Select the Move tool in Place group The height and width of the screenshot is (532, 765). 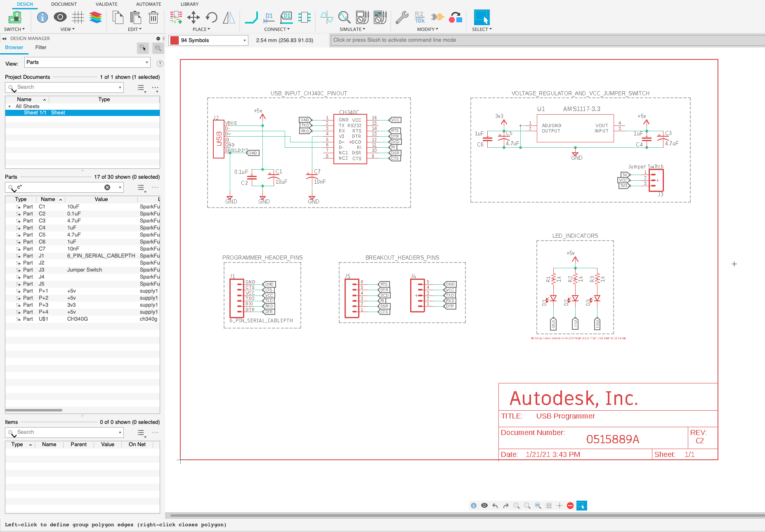(x=193, y=17)
